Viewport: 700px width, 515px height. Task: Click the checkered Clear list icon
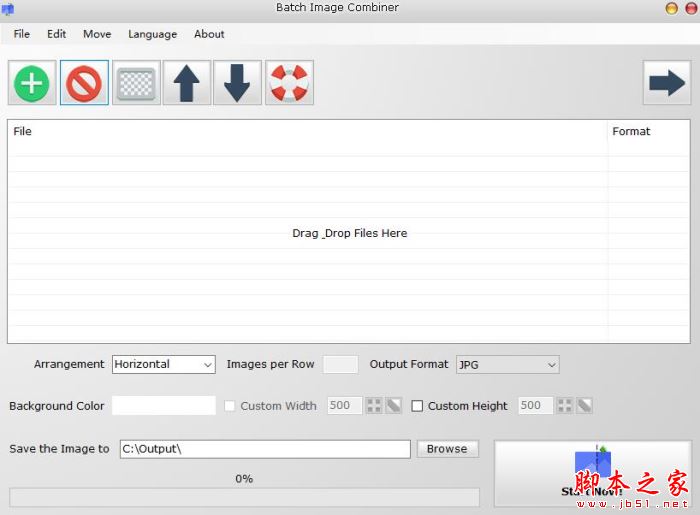coord(136,83)
